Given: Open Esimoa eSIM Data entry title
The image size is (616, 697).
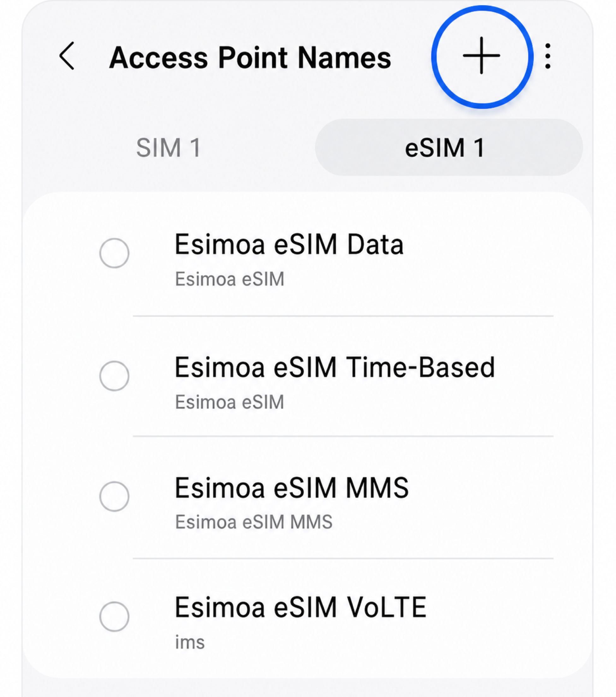Looking at the screenshot, I should (x=289, y=244).
